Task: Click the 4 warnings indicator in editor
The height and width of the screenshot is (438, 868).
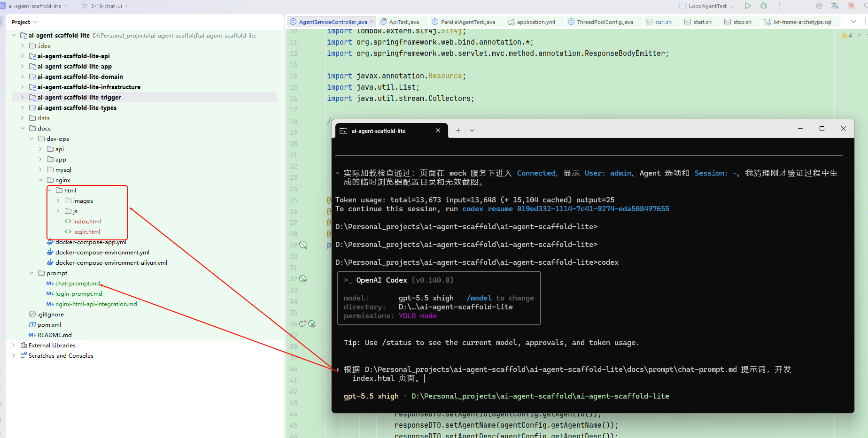Action: click(x=847, y=35)
